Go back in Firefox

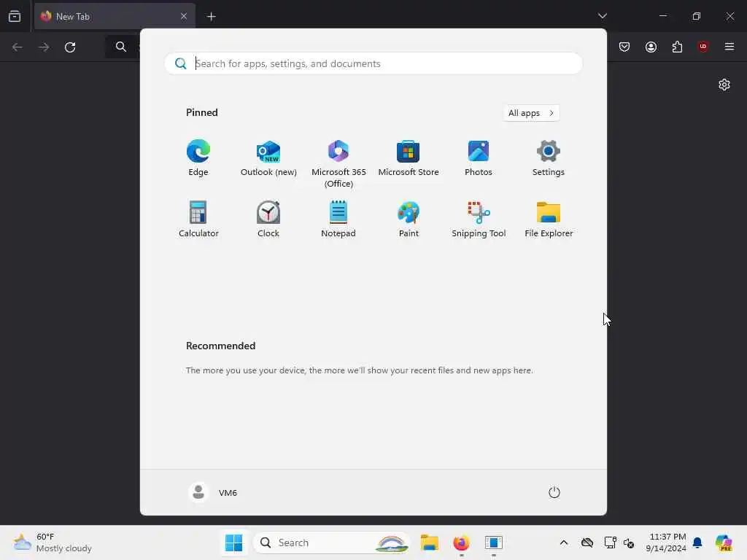pyautogui.click(x=18, y=47)
